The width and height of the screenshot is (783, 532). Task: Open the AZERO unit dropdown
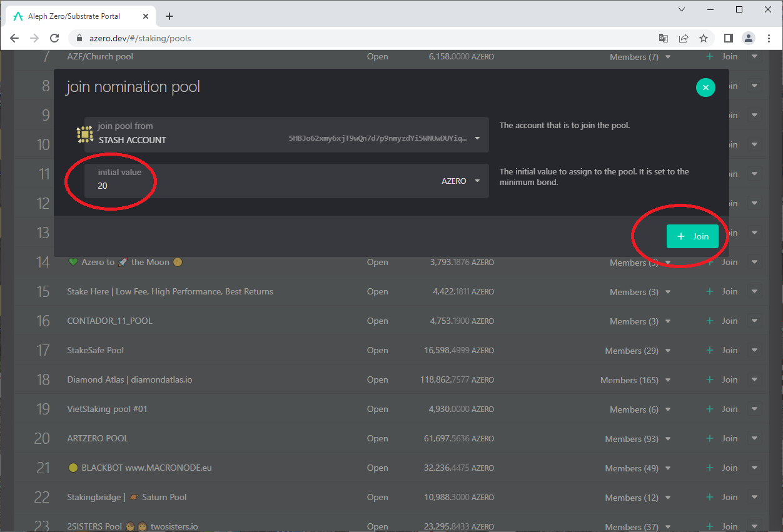point(461,181)
